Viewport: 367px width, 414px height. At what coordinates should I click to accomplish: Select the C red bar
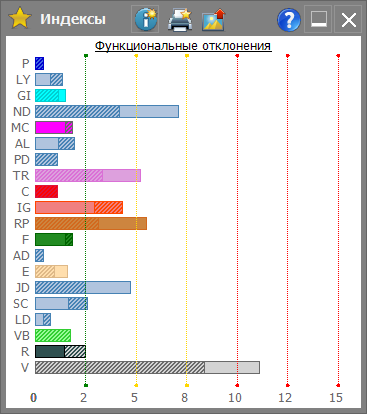click(x=46, y=192)
